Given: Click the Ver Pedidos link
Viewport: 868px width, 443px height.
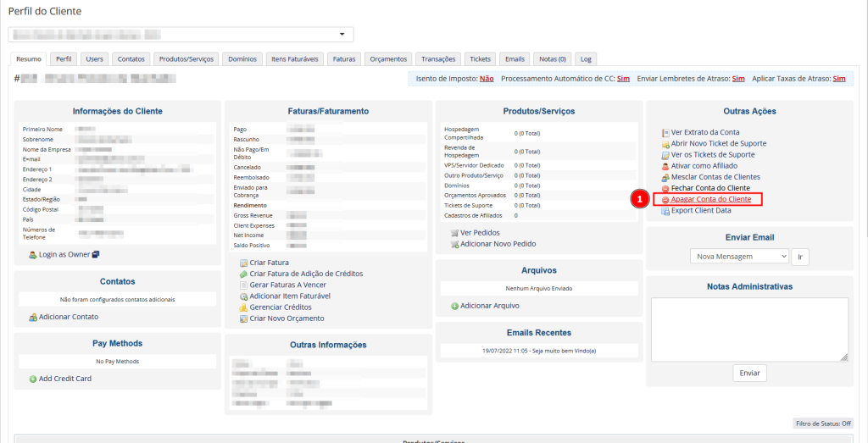Looking at the screenshot, I should click(x=480, y=233).
